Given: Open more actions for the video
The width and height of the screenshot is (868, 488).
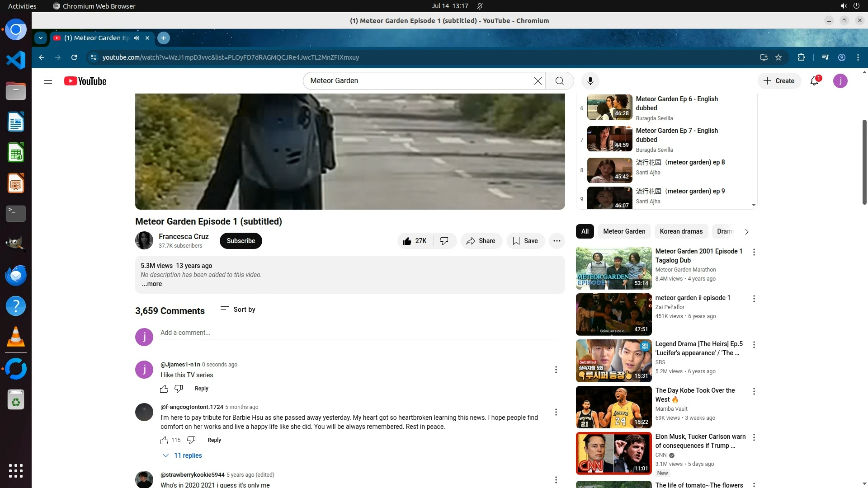Looking at the screenshot, I should (557, 241).
